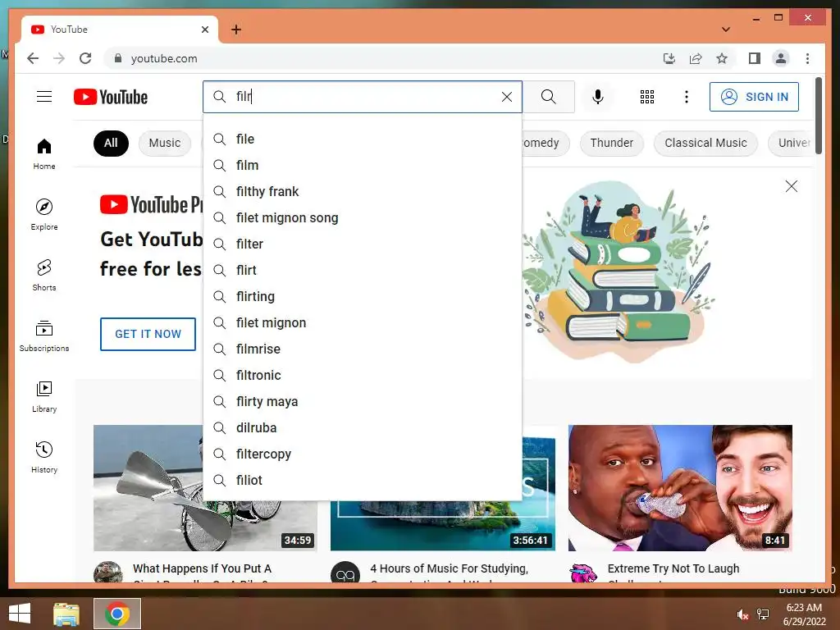The height and width of the screenshot is (630, 840).
Task: Click the YouTube logo
Action: [111, 97]
